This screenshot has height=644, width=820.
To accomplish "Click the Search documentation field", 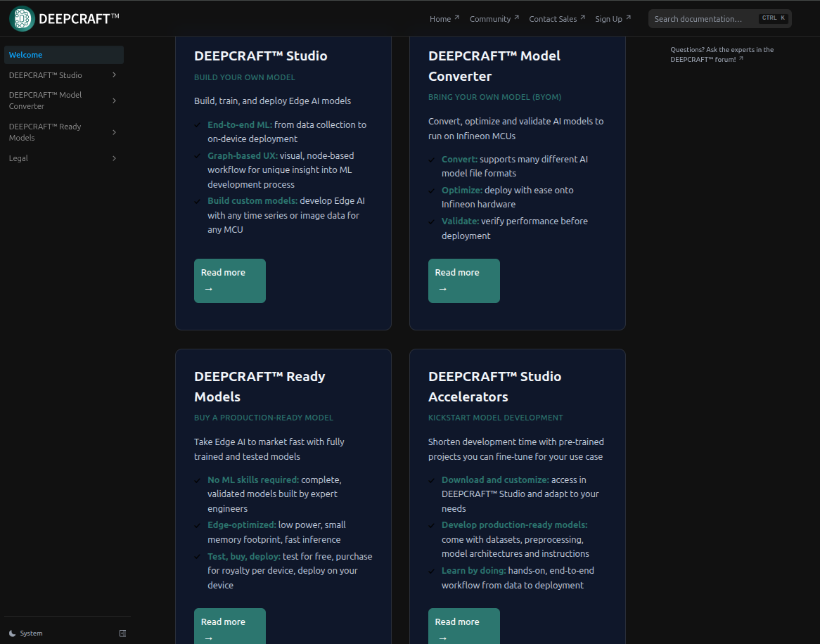I will [719, 19].
